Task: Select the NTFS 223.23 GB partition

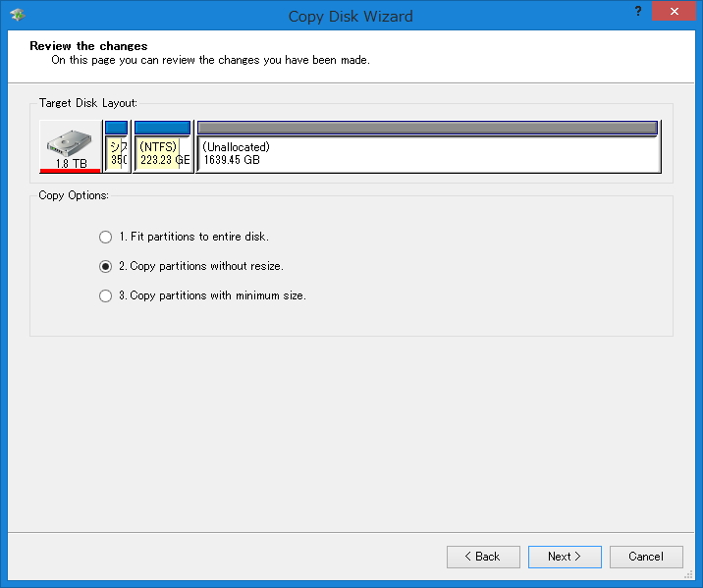Action: point(163,146)
